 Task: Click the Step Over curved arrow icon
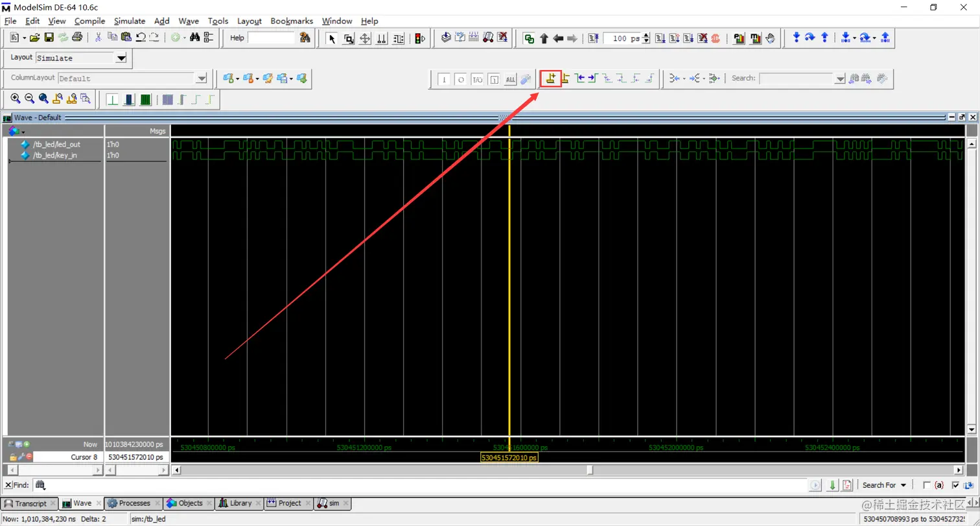pos(810,38)
